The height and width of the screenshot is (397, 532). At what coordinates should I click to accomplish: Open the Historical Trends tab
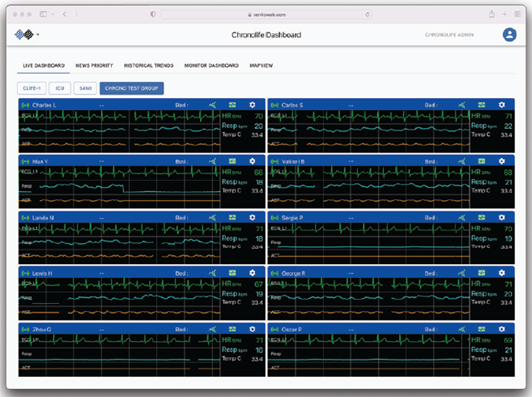149,65
